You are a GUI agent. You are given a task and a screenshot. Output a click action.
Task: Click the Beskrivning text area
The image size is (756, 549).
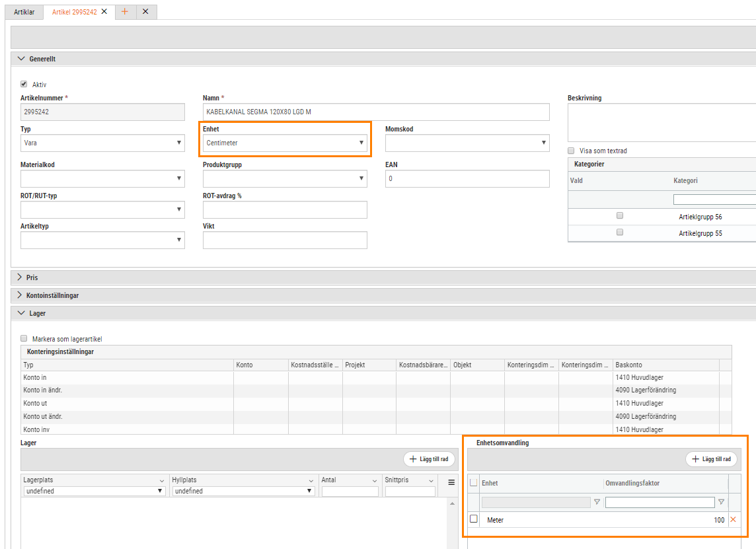[x=661, y=122]
